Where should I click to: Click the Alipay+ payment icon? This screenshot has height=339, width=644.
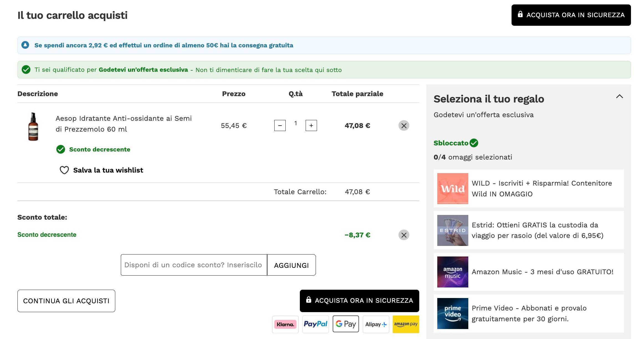click(x=376, y=324)
